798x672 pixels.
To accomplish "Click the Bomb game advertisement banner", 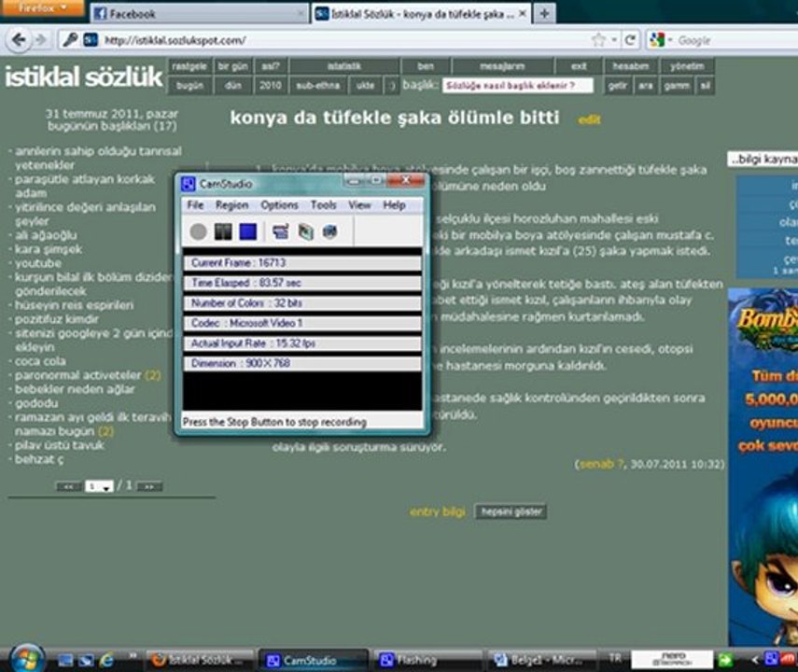I will click(x=763, y=466).
